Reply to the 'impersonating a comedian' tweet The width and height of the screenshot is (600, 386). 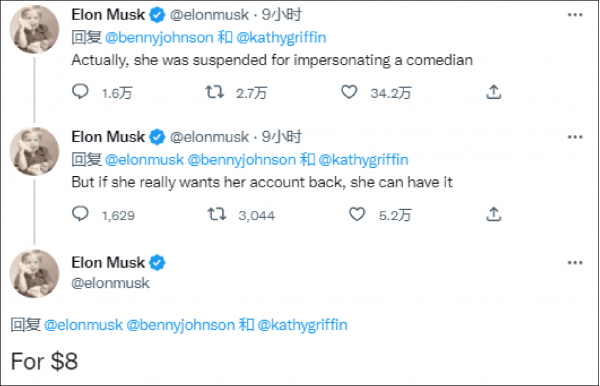(80, 92)
